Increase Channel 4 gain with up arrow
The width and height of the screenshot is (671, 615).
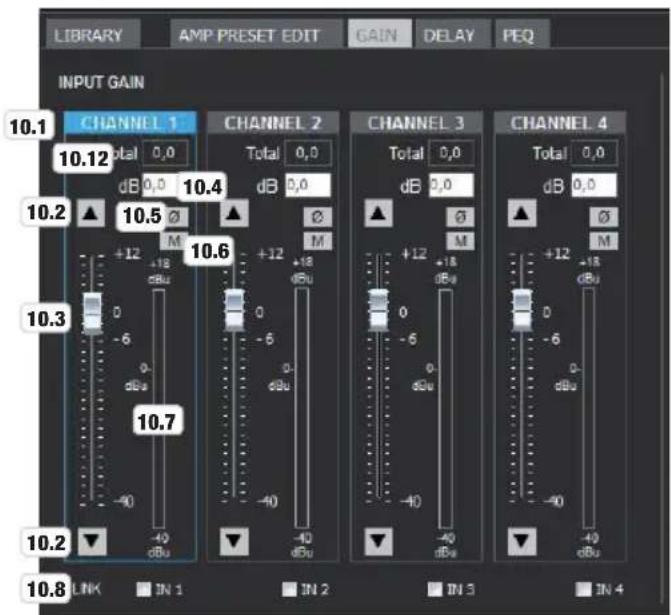point(522,213)
